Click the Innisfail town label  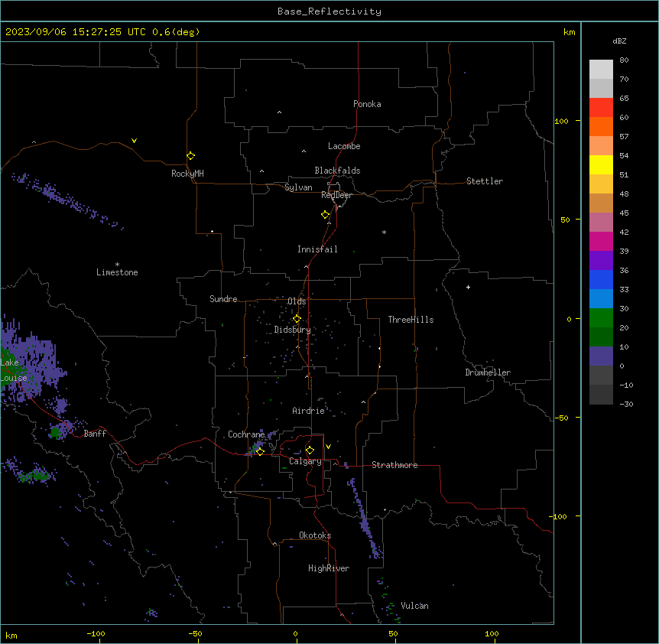click(x=317, y=249)
